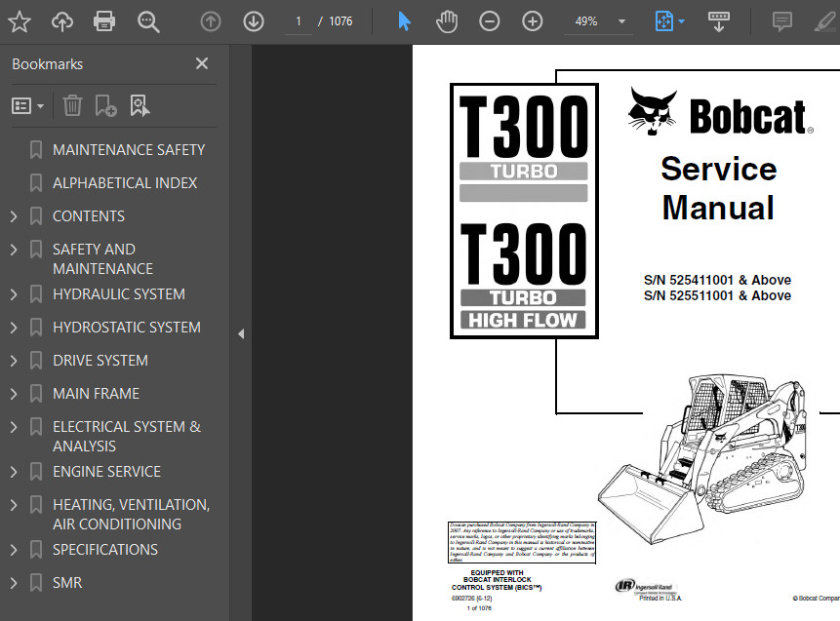Open DRIVE SYSTEM bookmark
The height and width of the screenshot is (621, 840).
[100, 361]
